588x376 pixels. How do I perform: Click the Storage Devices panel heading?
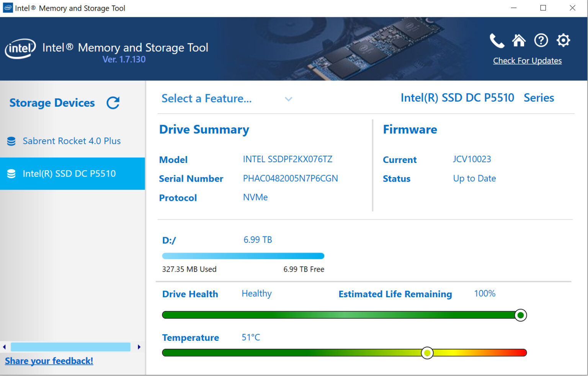pyautogui.click(x=52, y=103)
